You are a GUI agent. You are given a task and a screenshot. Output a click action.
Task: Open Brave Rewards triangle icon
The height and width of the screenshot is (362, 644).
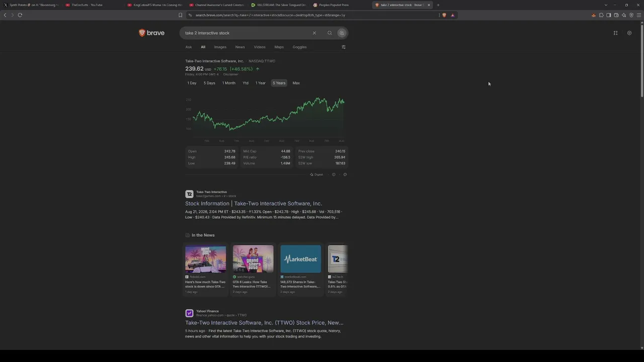pyautogui.click(x=452, y=15)
